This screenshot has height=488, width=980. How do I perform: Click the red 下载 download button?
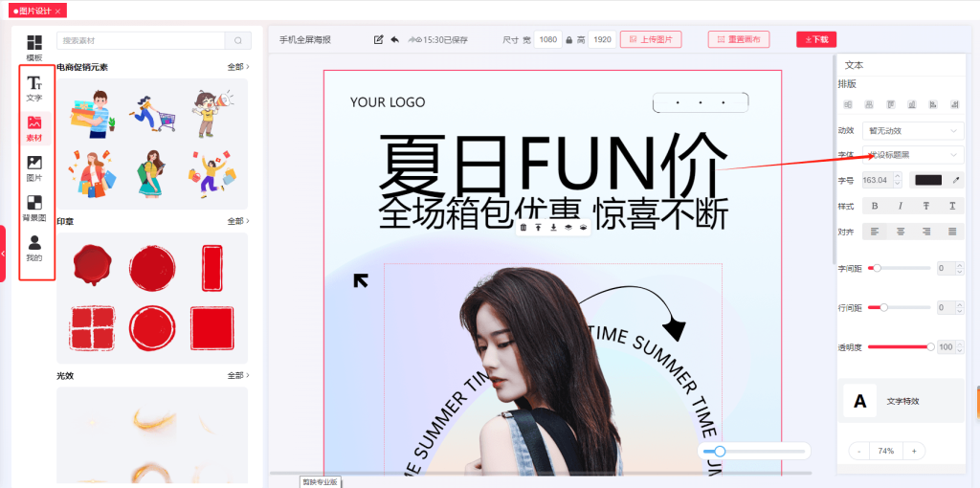(x=815, y=39)
